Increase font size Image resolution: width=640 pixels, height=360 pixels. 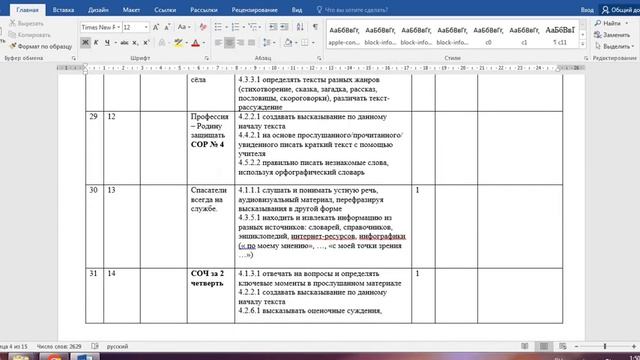tap(156, 27)
